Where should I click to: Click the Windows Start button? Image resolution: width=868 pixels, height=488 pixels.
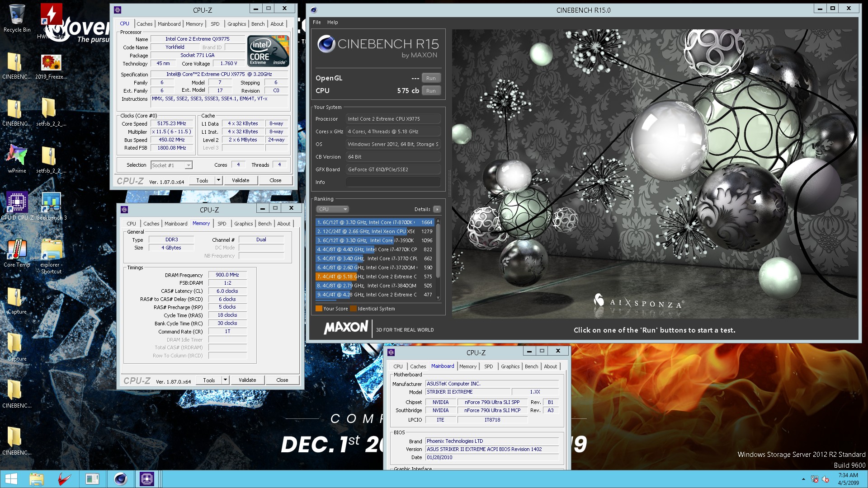(11, 479)
